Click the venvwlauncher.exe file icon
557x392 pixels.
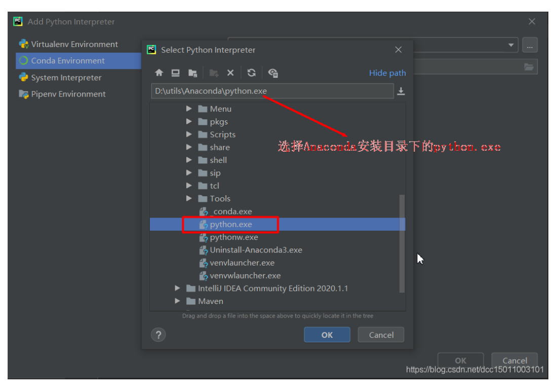coord(204,276)
